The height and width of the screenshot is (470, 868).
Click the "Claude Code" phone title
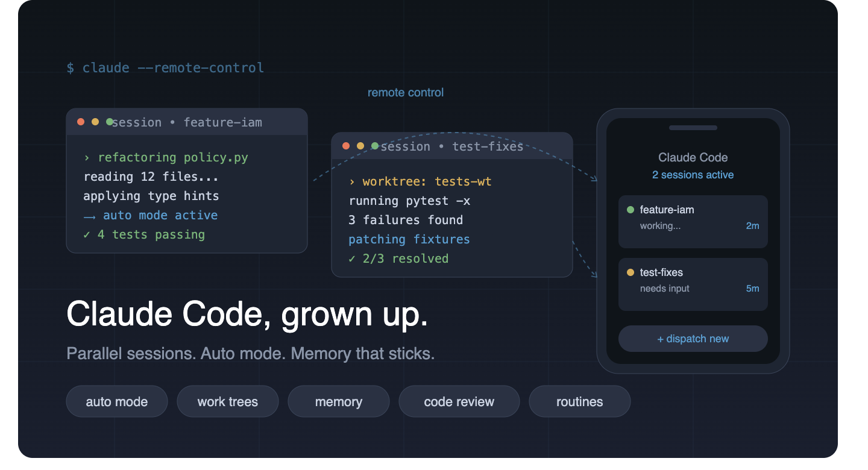693,157
